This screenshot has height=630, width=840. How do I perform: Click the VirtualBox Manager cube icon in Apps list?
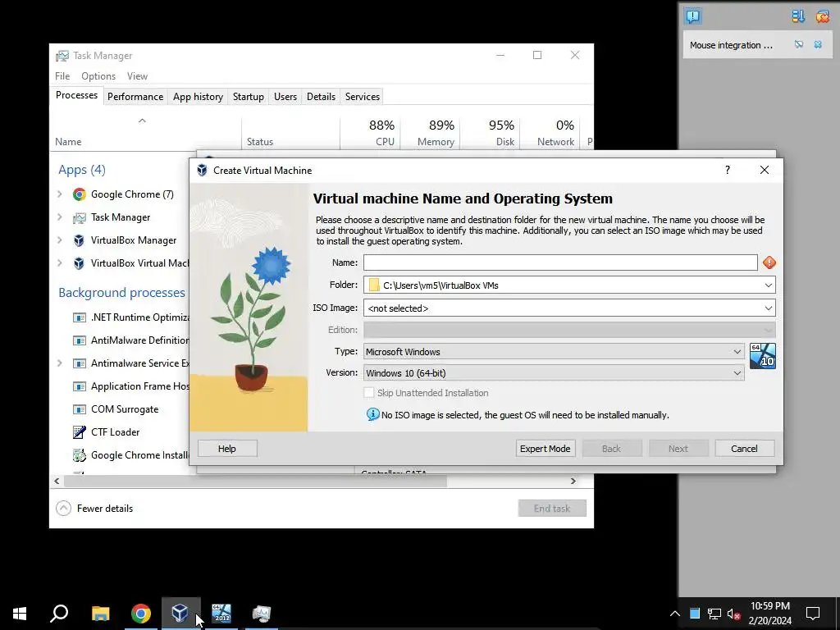[80, 240]
